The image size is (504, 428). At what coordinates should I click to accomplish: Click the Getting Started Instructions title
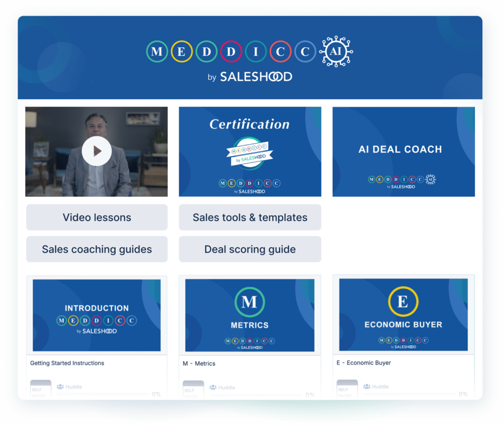tap(67, 363)
